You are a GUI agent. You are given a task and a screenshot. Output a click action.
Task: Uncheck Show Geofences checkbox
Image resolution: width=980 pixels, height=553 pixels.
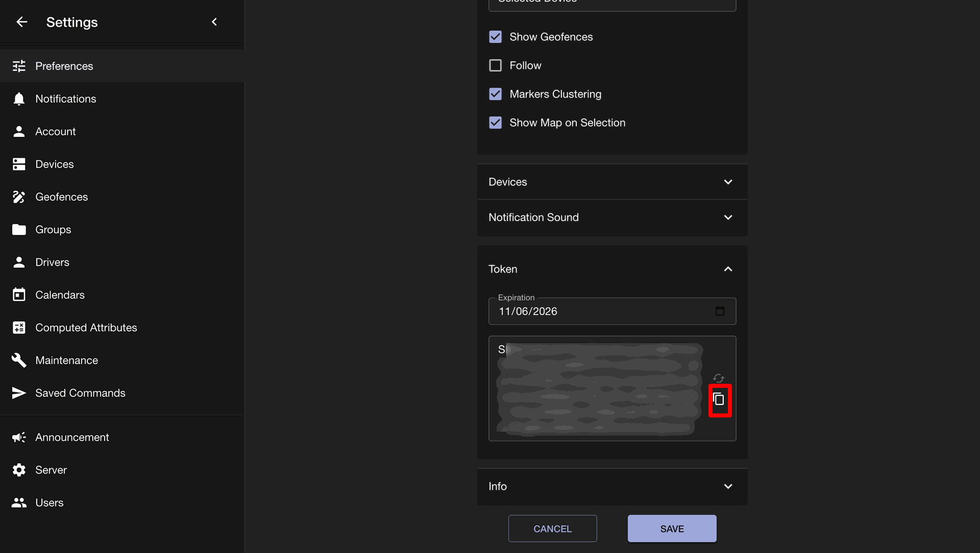click(495, 37)
